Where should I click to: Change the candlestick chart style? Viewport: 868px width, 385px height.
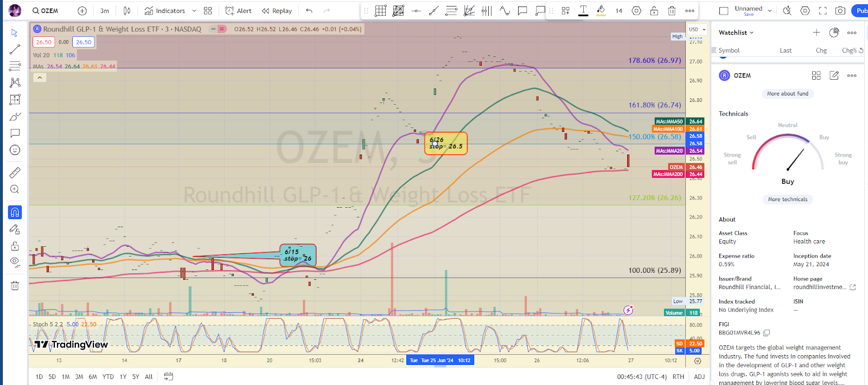127,11
